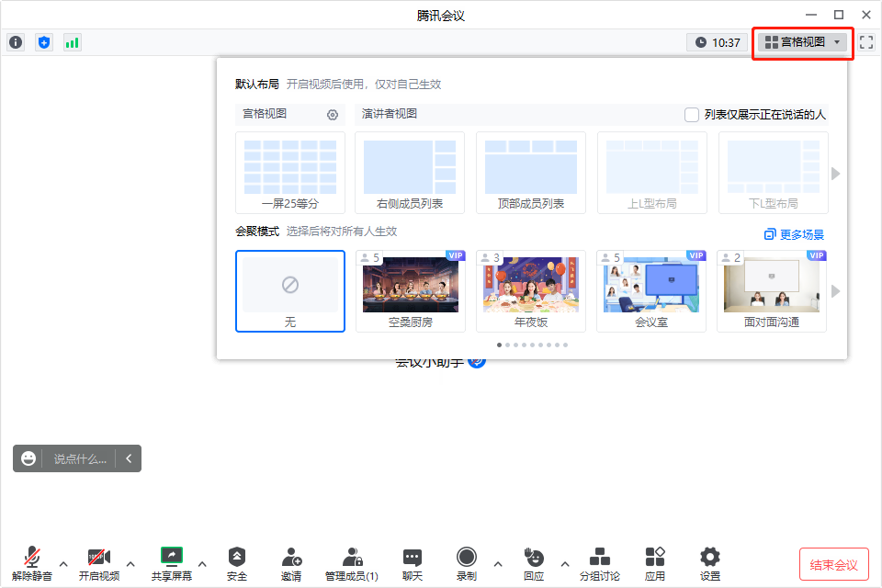
Task: Enable 列表仅展示正在说话的人 checkbox
Action: [x=691, y=115]
